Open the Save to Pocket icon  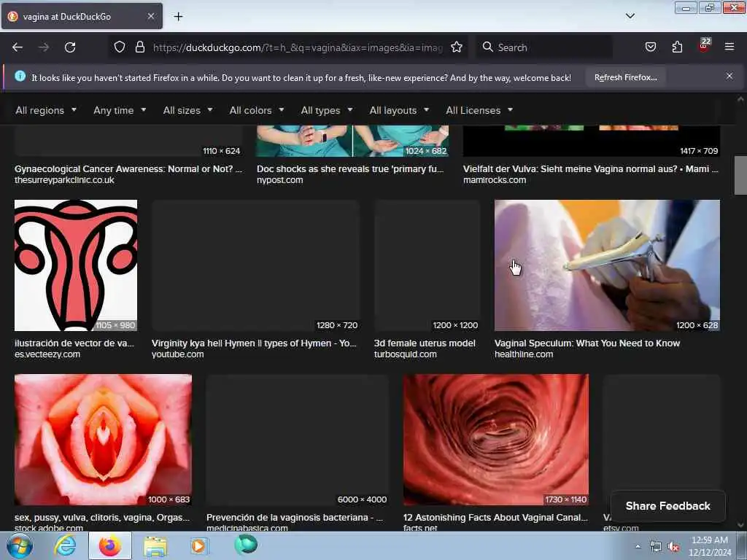(x=650, y=47)
